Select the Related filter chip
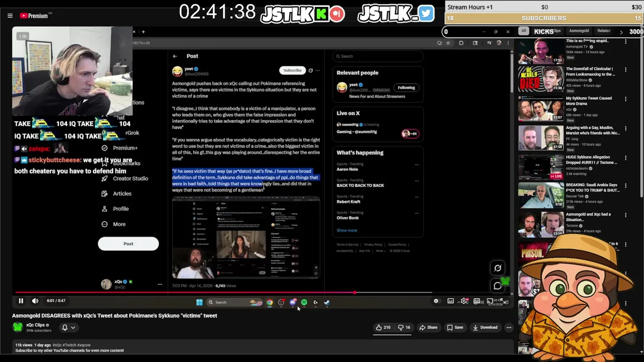This screenshot has height=362, width=644. point(604,31)
